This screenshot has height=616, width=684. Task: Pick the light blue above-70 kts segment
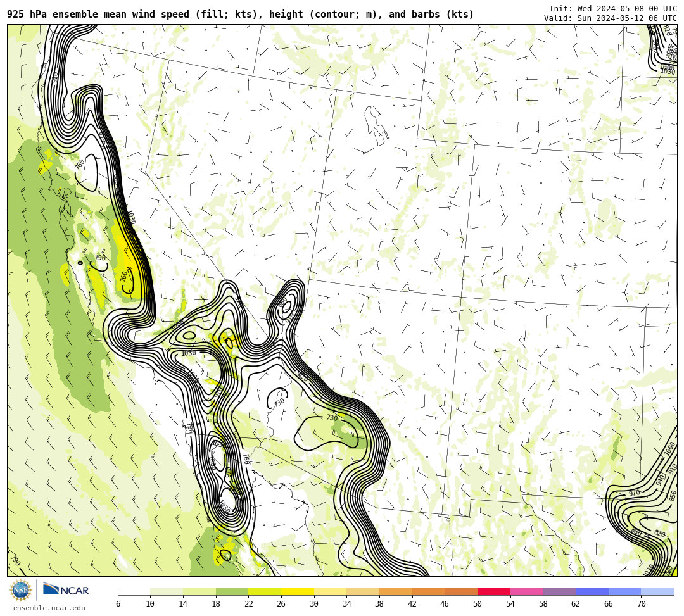(x=657, y=591)
